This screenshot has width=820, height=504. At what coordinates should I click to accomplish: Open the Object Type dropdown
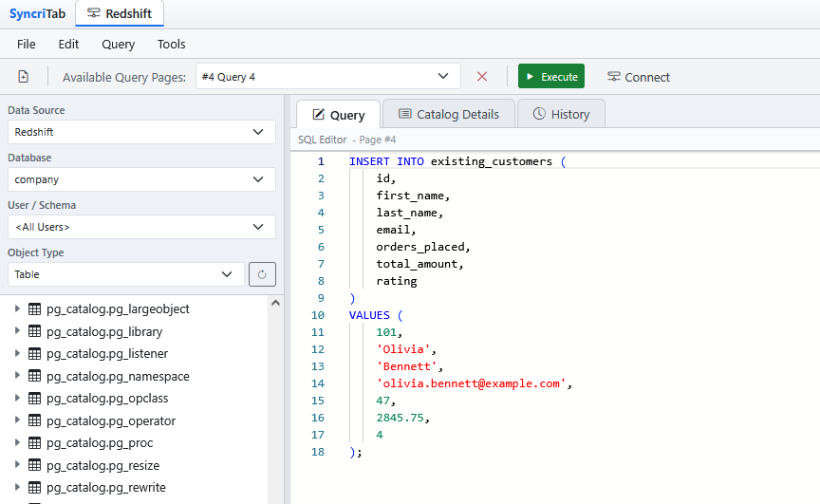point(126,274)
